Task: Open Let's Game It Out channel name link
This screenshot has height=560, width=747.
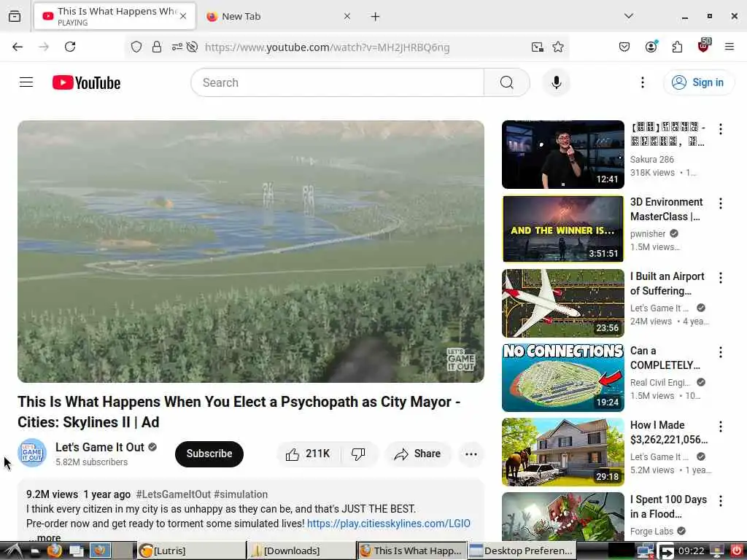Action: pyautogui.click(x=99, y=447)
